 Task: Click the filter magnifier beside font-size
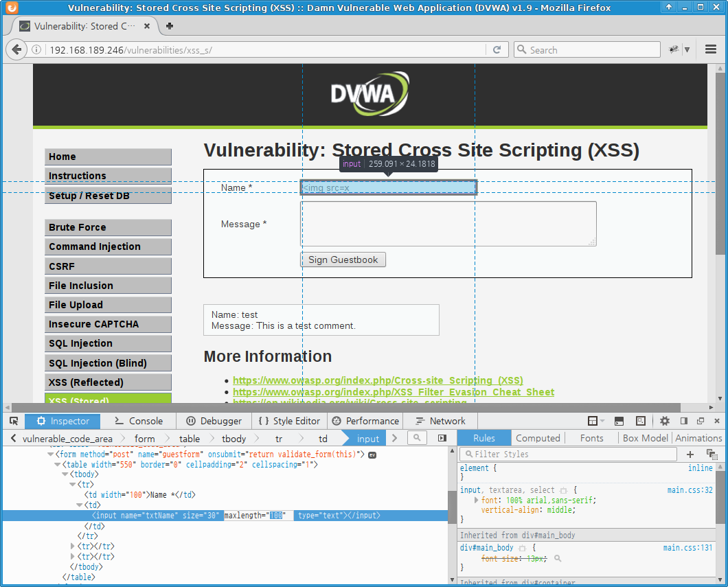pos(558,559)
